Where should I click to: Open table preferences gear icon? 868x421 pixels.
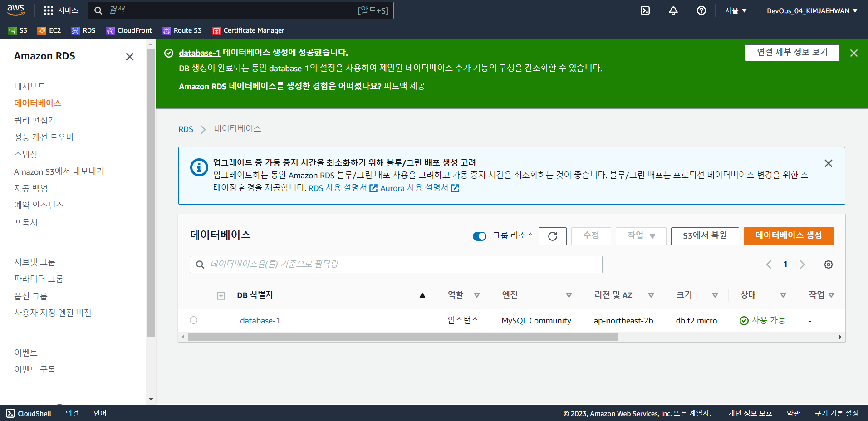click(x=829, y=264)
